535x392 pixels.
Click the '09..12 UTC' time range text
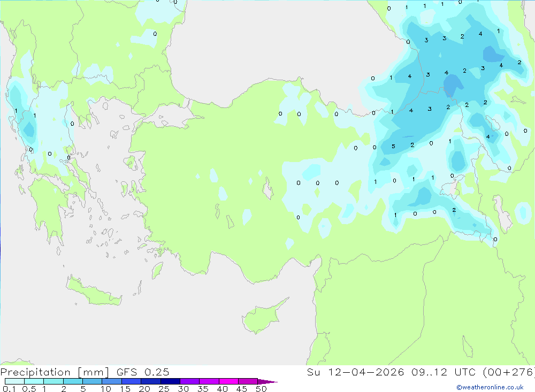pyautogui.click(x=443, y=372)
